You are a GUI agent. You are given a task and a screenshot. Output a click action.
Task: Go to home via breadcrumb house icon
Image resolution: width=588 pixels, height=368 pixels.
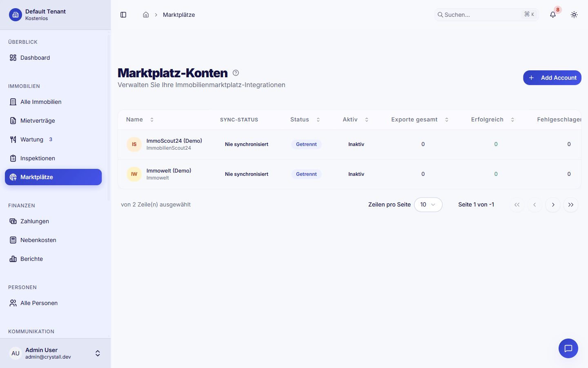pos(146,15)
